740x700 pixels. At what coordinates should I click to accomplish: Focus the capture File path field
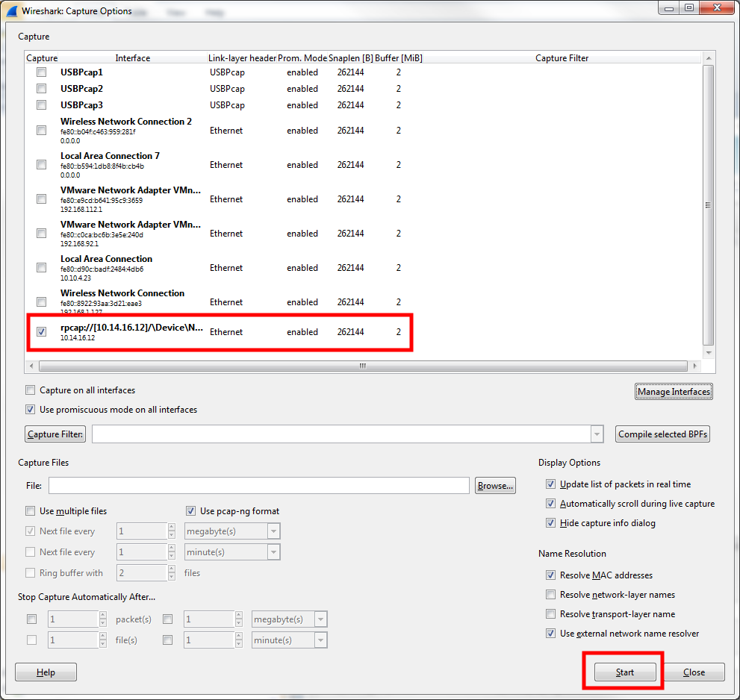point(258,485)
